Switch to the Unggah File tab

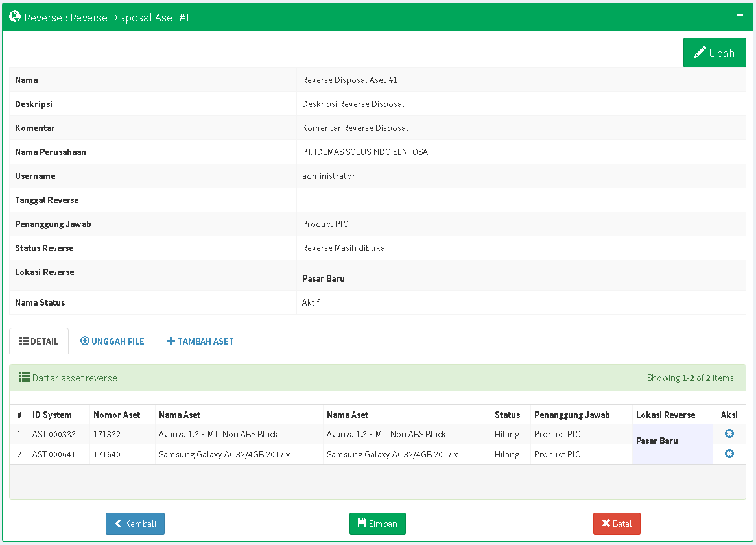click(x=112, y=341)
